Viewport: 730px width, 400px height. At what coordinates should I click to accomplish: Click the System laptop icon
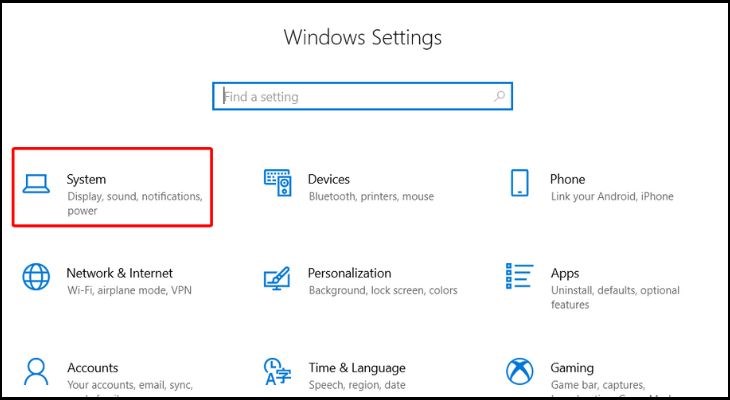click(x=36, y=183)
